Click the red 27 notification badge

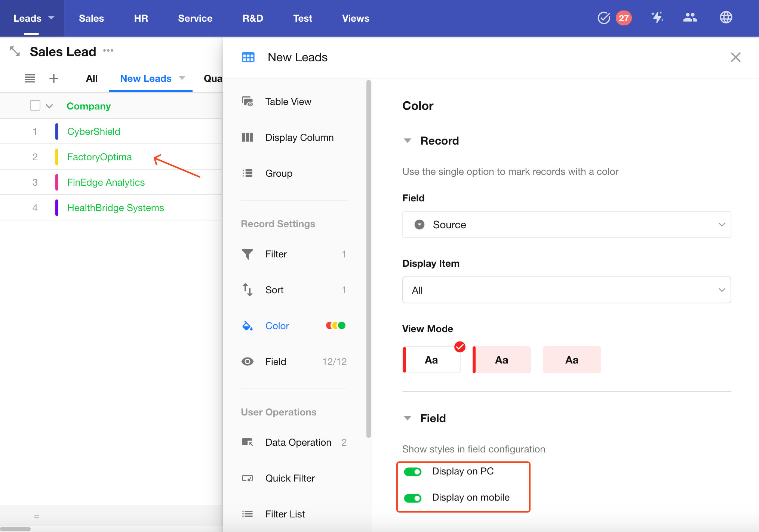click(x=624, y=18)
